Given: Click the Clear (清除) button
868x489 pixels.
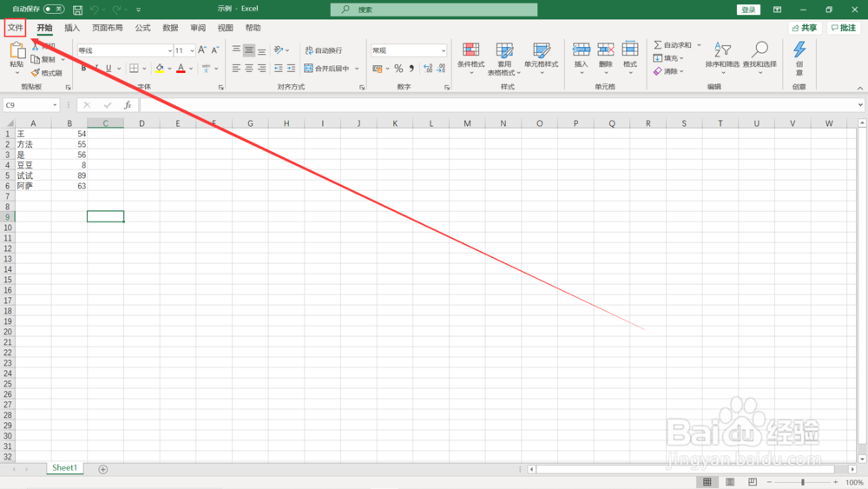Looking at the screenshot, I should click(x=668, y=71).
